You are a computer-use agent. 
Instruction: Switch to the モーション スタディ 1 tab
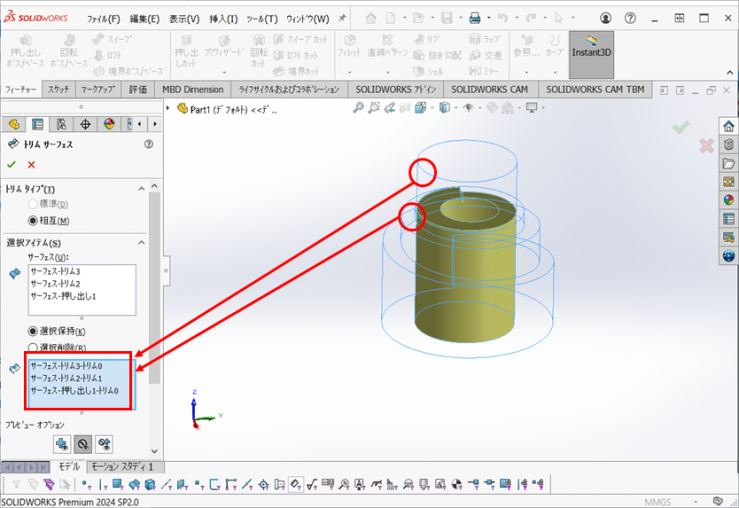[121, 466]
